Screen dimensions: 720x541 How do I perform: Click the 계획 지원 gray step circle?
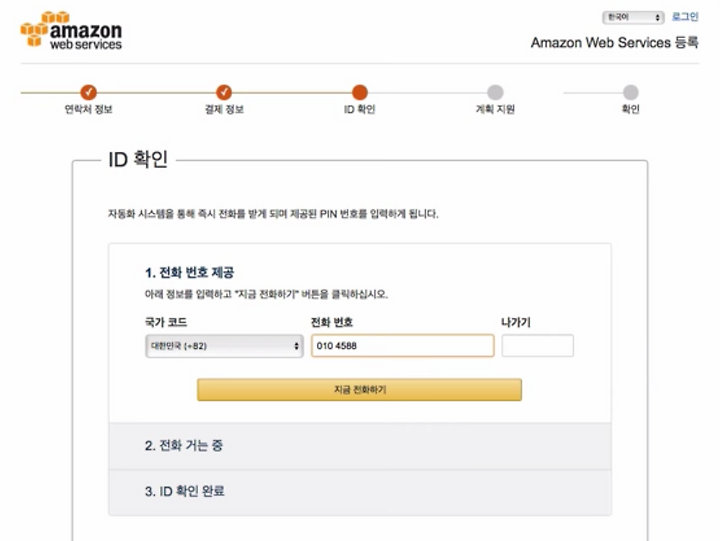pos(495,92)
